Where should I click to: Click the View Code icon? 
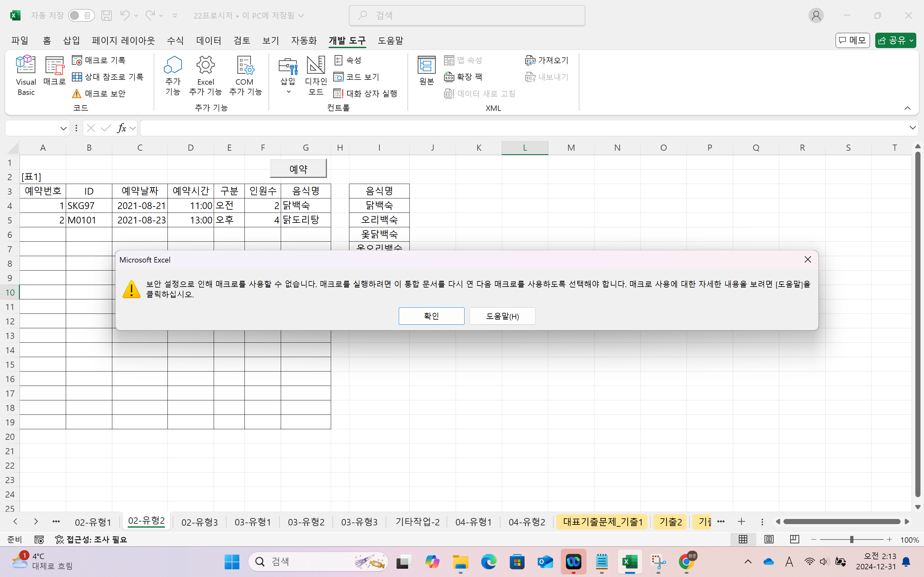338,77
